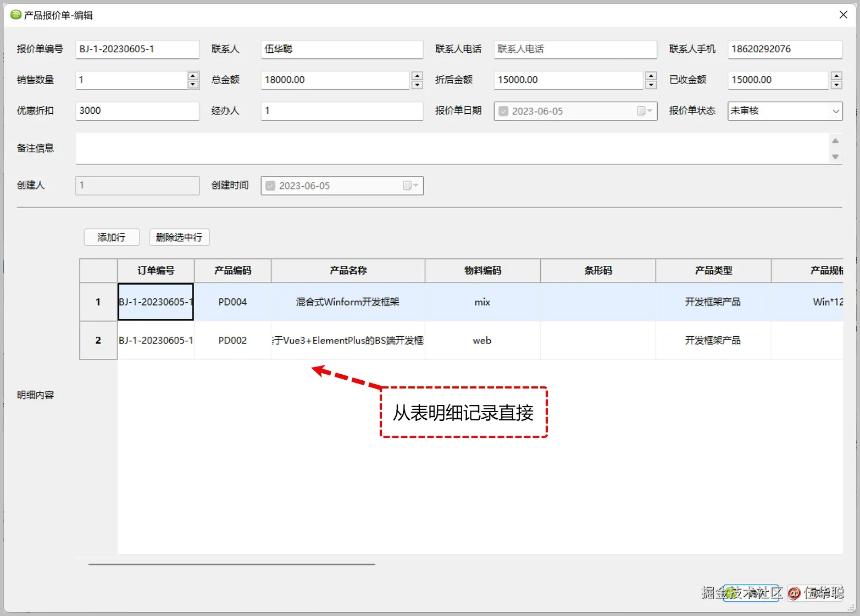Click the selected 订单编号 cell in row 1
Viewport: 860px width, 616px height.
tap(156, 302)
